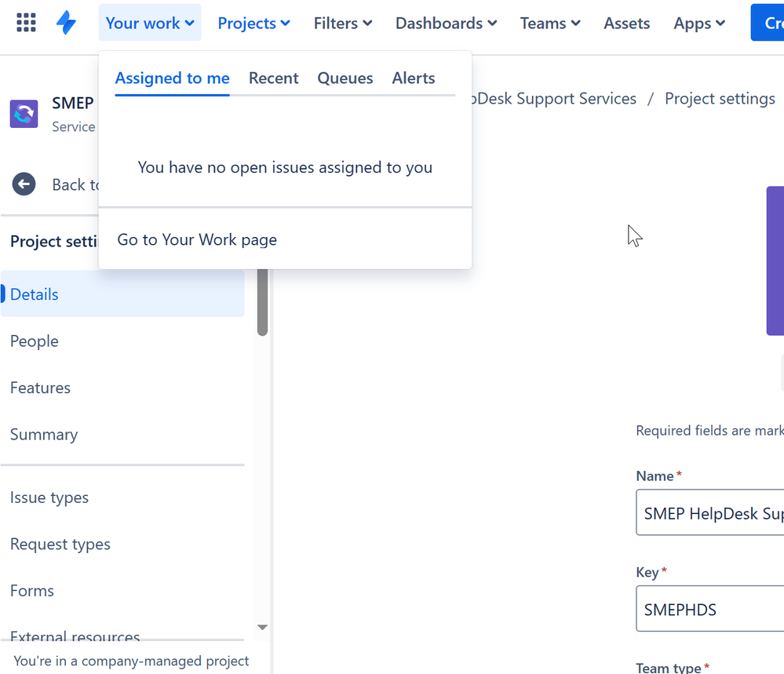Click the Back to project arrow
The width and height of the screenshot is (784, 674).
pyautogui.click(x=24, y=184)
